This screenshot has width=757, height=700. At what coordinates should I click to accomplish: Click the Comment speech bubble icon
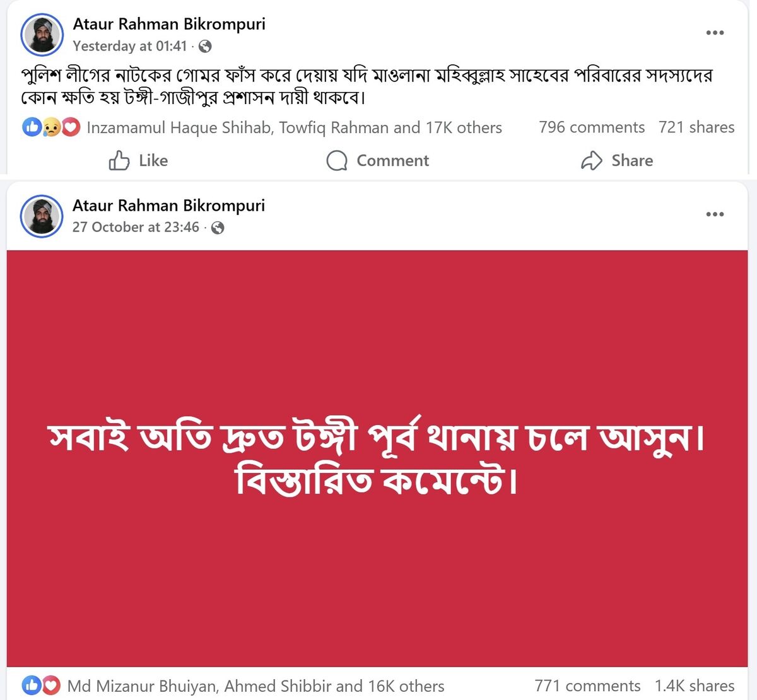point(338,160)
